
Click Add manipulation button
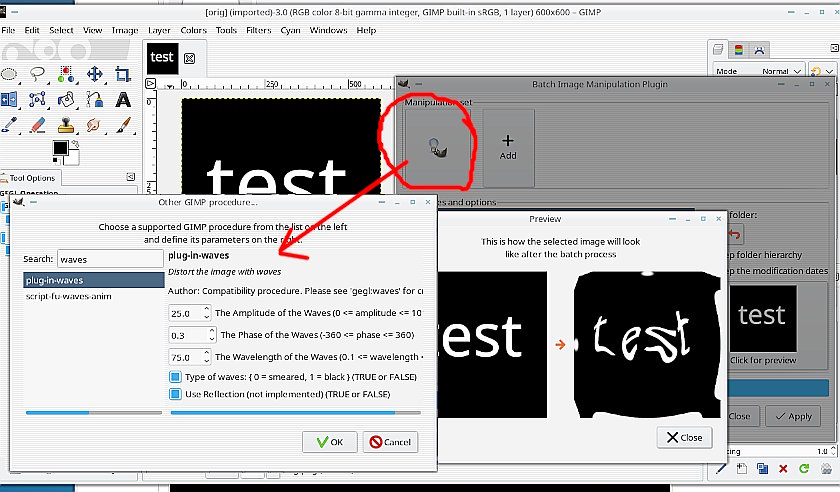(508, 148)
